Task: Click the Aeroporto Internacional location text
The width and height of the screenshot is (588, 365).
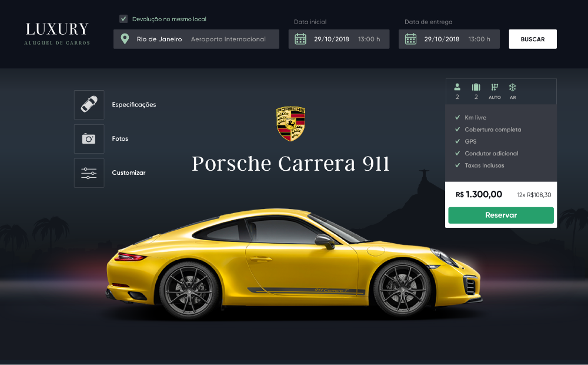Action: click(x=228, y=39)
